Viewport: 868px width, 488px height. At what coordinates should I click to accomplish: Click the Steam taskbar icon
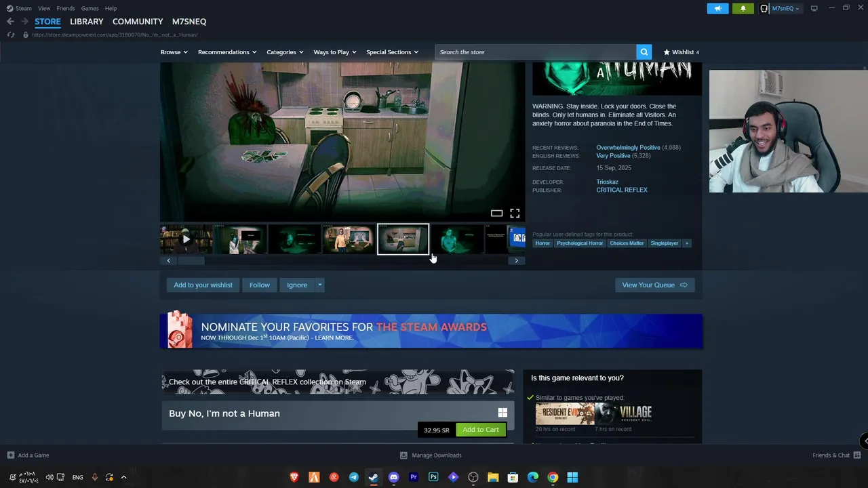374,477
